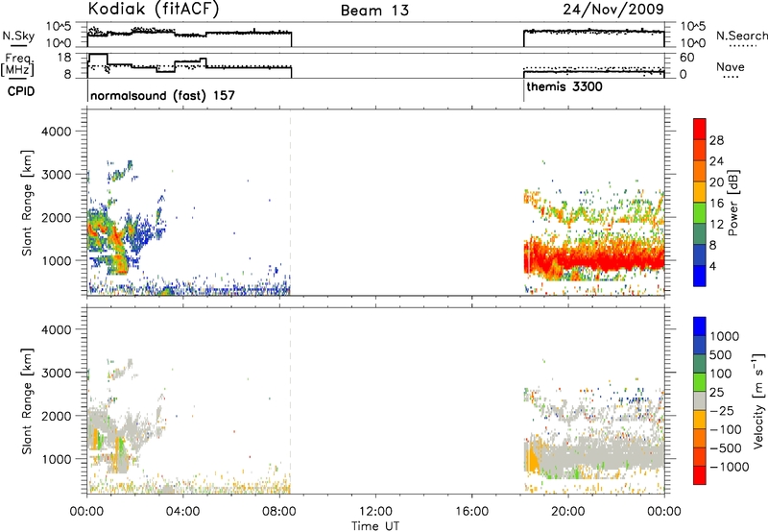This screenshot has width=768, height=532.
Task: Click the "-25" tick on Velocity colorbar
Action: coord(722,411)
